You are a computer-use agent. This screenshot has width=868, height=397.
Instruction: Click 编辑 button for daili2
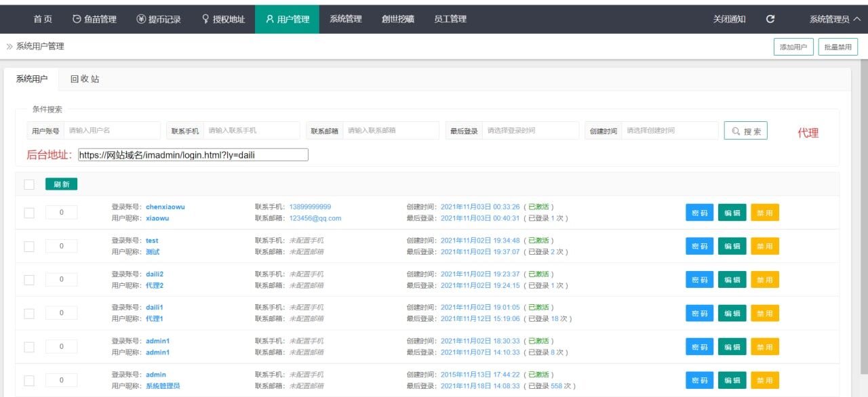click(732, 280)
